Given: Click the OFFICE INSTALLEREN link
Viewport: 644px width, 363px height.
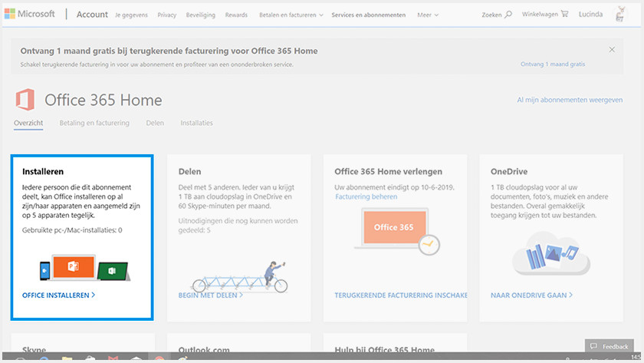Looking at the screenshot, I should [59, 295].
